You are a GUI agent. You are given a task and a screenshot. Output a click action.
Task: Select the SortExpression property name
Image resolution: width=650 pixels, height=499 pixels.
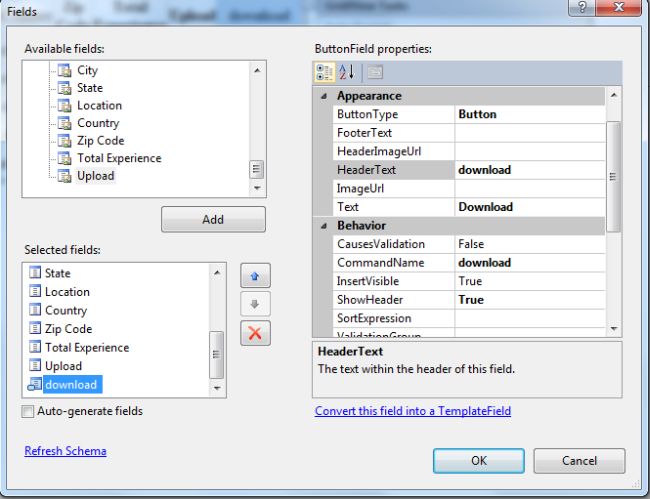tap(374, 318)
